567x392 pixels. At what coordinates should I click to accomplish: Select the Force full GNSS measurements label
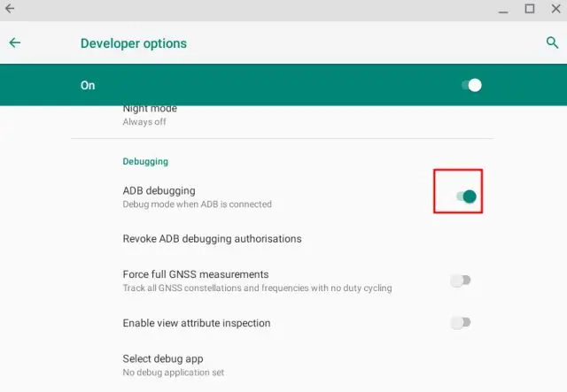click(x=196, y=274)
